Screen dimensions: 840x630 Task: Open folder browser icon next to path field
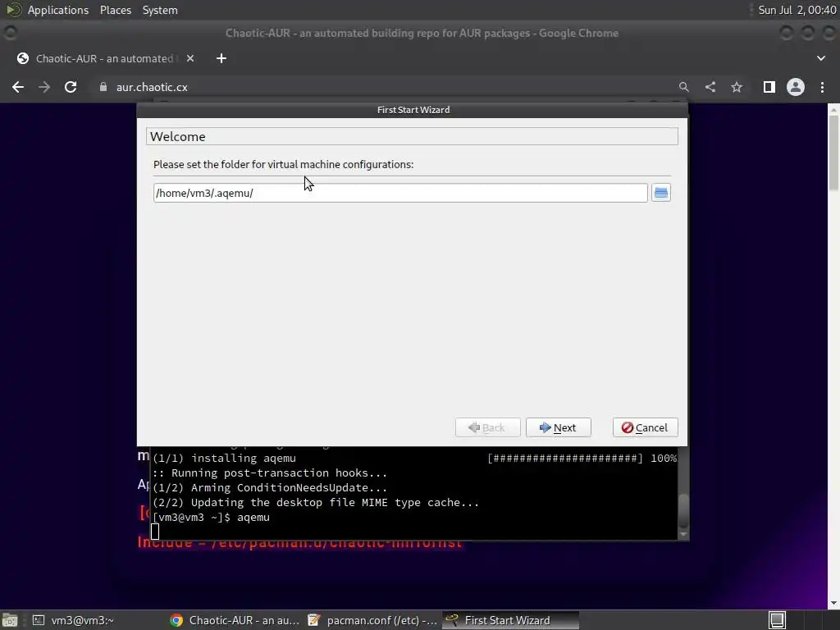(x=661, y=193)
